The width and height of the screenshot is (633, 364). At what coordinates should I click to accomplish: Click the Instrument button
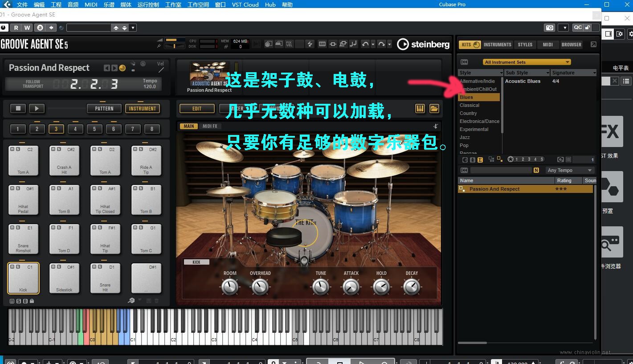tap(143, 108)
